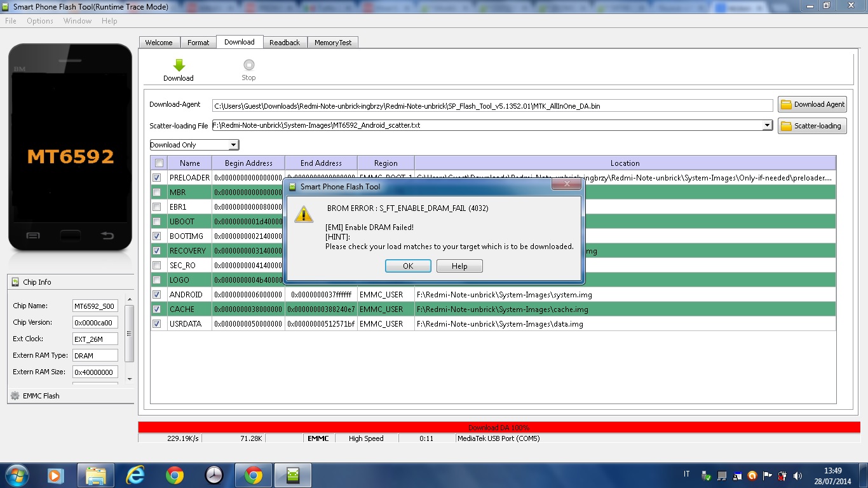Open the Download Only mode dropdown

tap(194, 145)
